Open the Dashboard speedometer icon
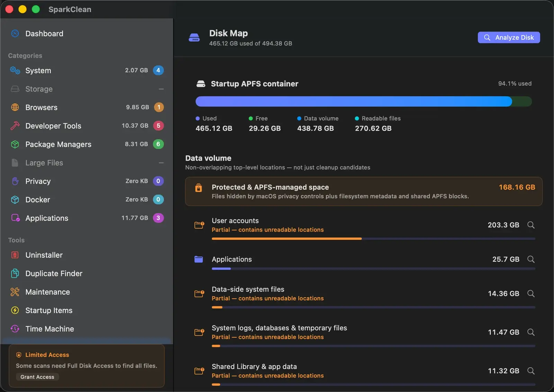The height and width of the screenshot is (392, 554). [x=15, y=34]
